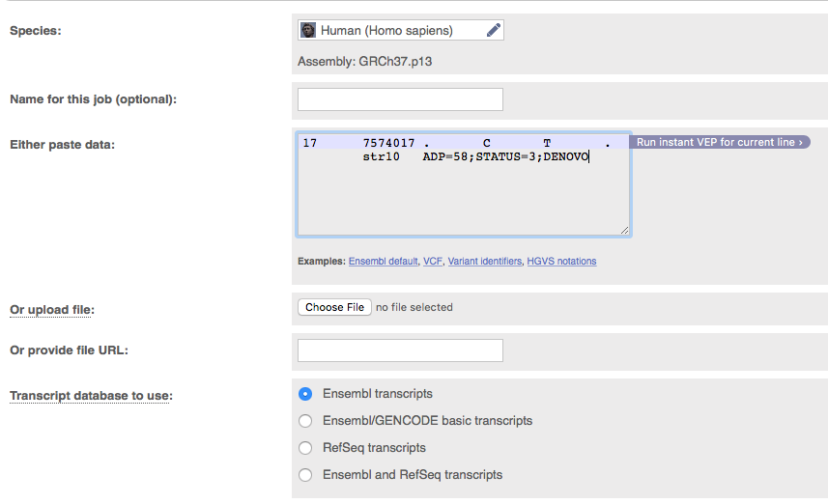828x504 pixels.
Task: Click the pencil icon to change species
Action: (x=493, y=30)
